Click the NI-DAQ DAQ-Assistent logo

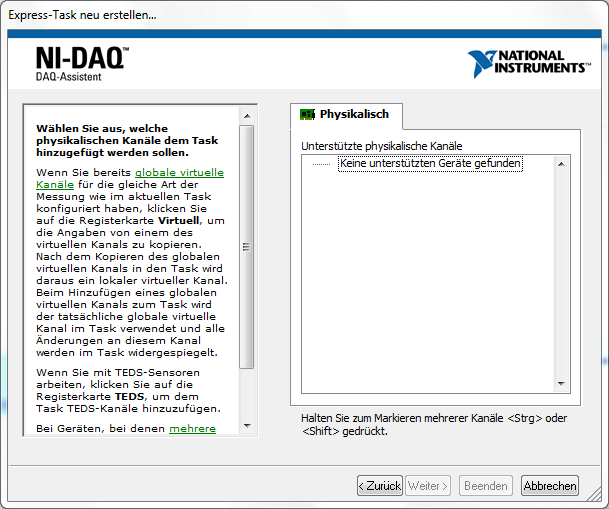point(82,64)
